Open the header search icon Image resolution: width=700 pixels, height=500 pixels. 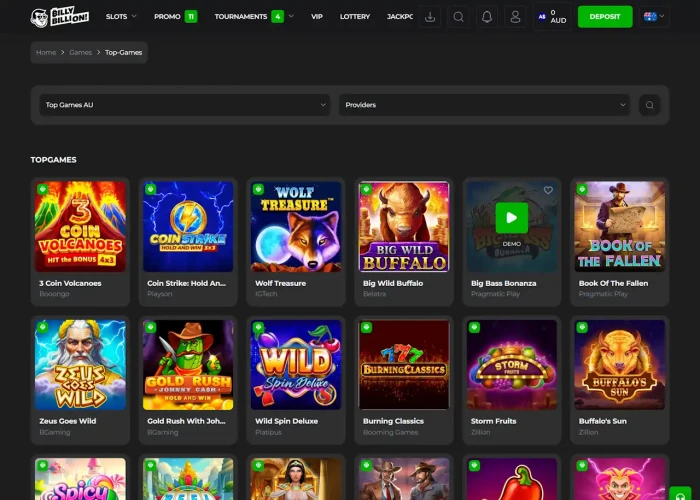point(458,17)
